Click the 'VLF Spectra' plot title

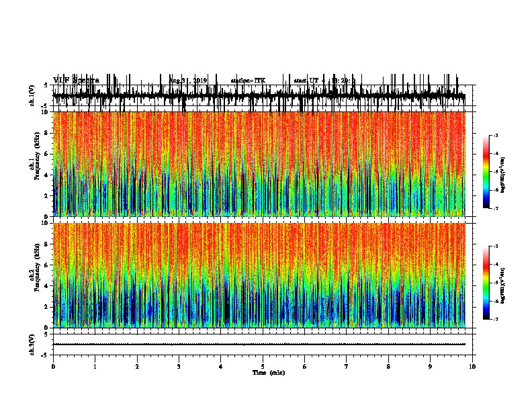76,81
